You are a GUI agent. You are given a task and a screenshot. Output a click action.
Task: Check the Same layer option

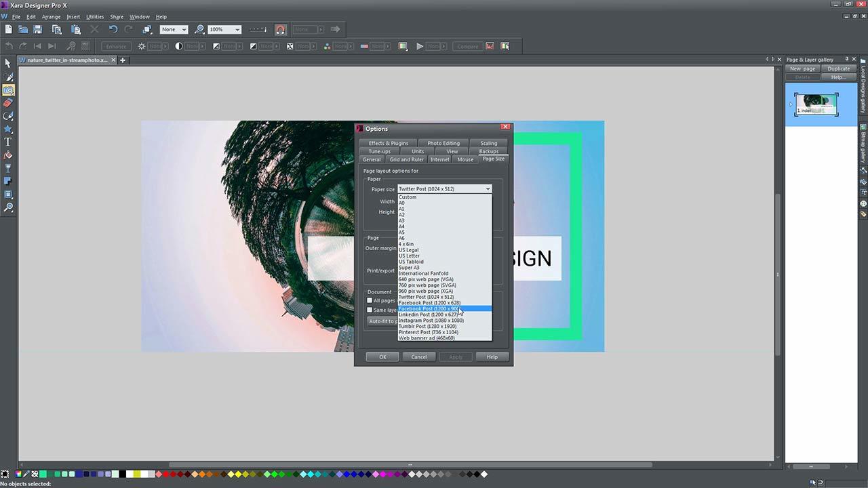370,310
